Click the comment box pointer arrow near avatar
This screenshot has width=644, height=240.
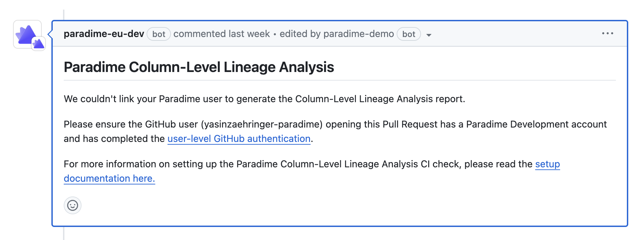click(x=50, y=34)
